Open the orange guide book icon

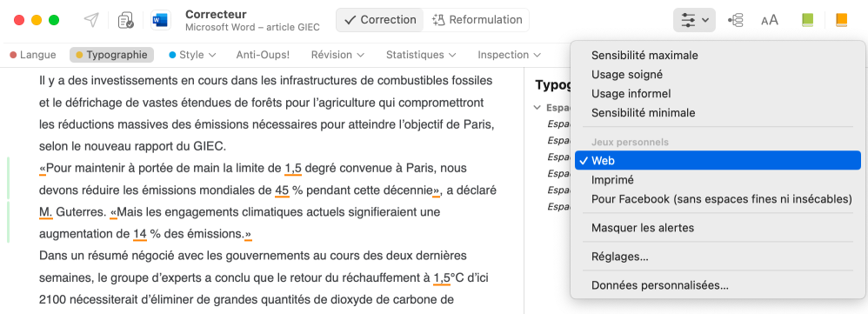pyautogui.click(x=841, y=21)
